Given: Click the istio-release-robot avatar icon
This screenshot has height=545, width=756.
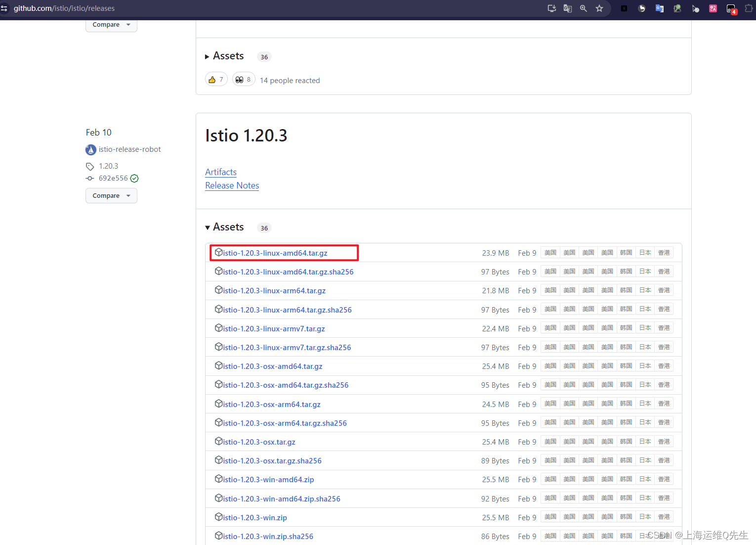Looking at the screenshot, I should [91, 149].
